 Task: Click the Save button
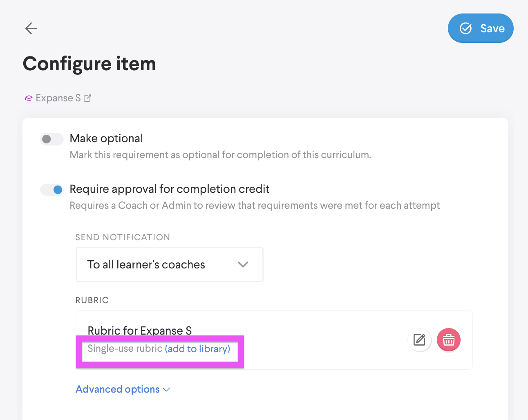(x=481, y=28)
